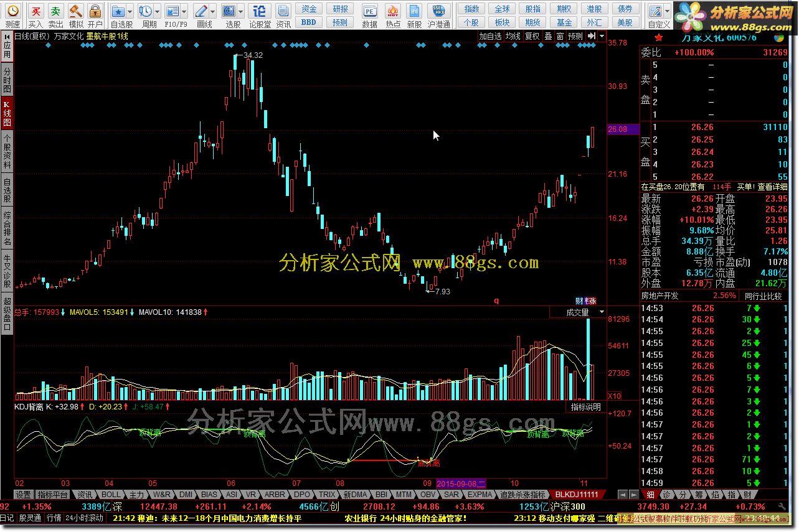Screen dimensions: 799x532
Task: Open the 资讯 news document icon
Action: (283, 11)
